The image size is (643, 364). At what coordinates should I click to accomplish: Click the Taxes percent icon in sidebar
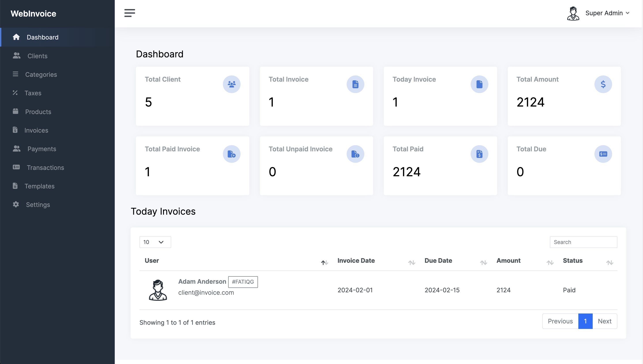tap(15, 93)
